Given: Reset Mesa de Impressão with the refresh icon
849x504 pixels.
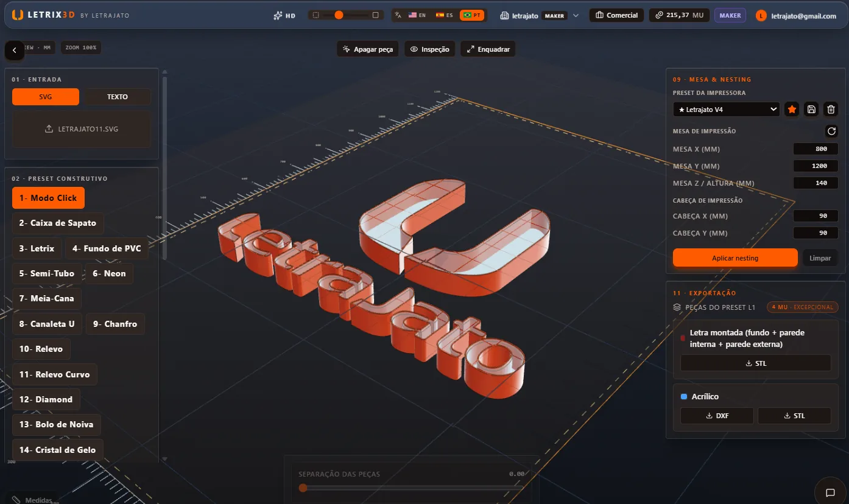Looking at the screenshot, I should pos(831,131).
